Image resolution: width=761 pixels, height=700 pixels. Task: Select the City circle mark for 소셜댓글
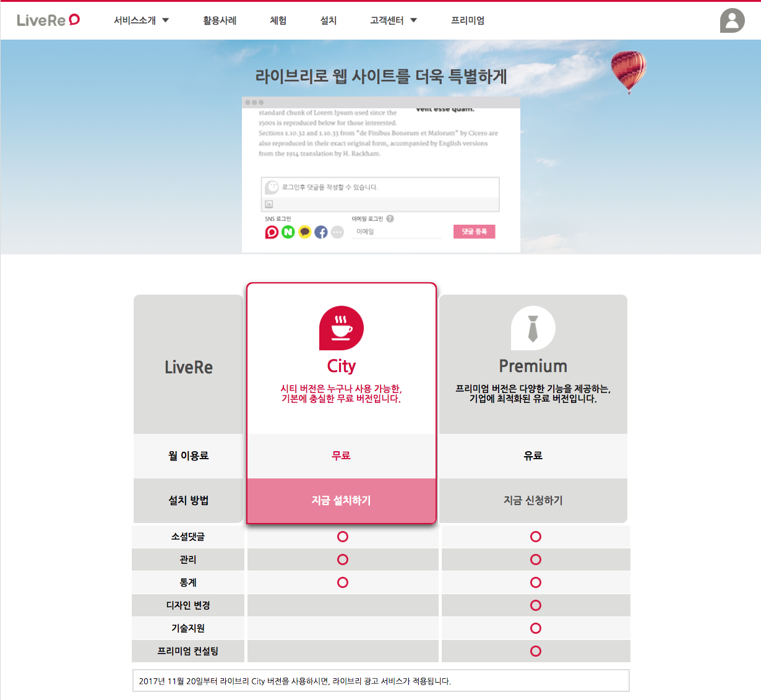point(343,537)
